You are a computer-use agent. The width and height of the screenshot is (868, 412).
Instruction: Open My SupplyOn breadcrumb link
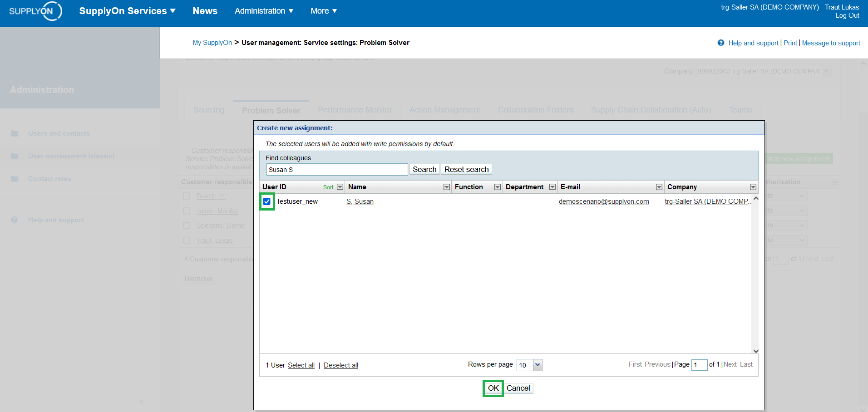tap(212, 43)
